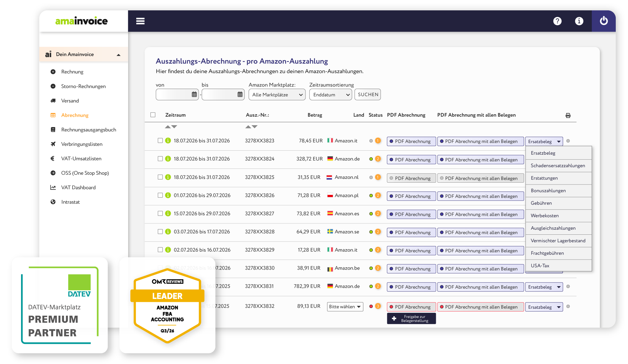This screenshot has width=628, height=364.
Task: Click the amainvoice logo
Action: (81, 21)
